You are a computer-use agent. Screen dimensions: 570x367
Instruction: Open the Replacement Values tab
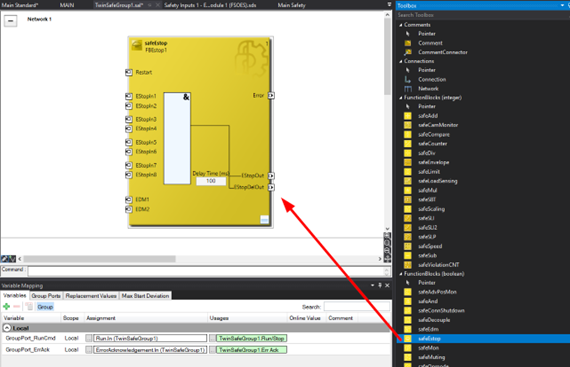pyautogui.click(x=91, y=296)
